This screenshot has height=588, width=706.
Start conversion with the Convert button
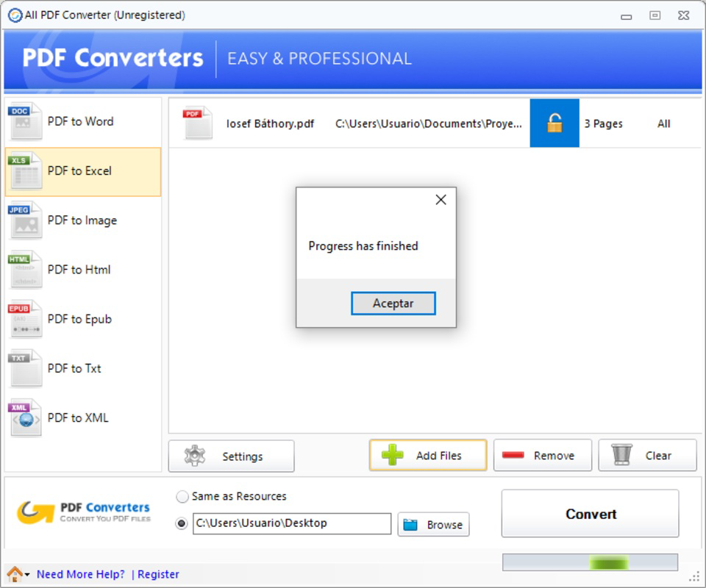tap(591, 513)
